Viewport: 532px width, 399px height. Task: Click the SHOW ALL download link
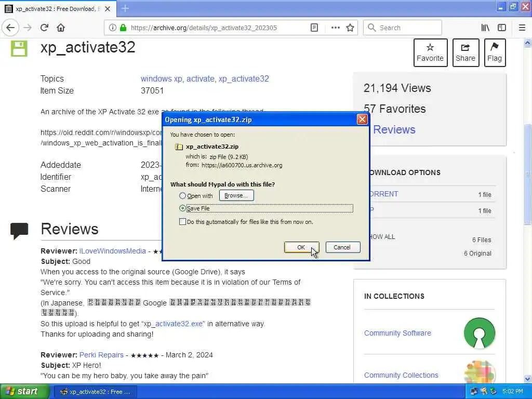pos(382,237)
